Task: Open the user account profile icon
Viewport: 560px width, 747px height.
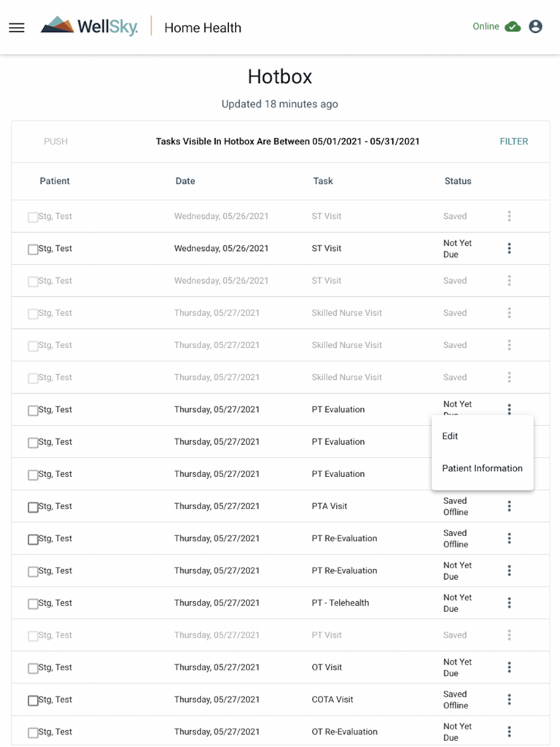Action: [536, 26]
